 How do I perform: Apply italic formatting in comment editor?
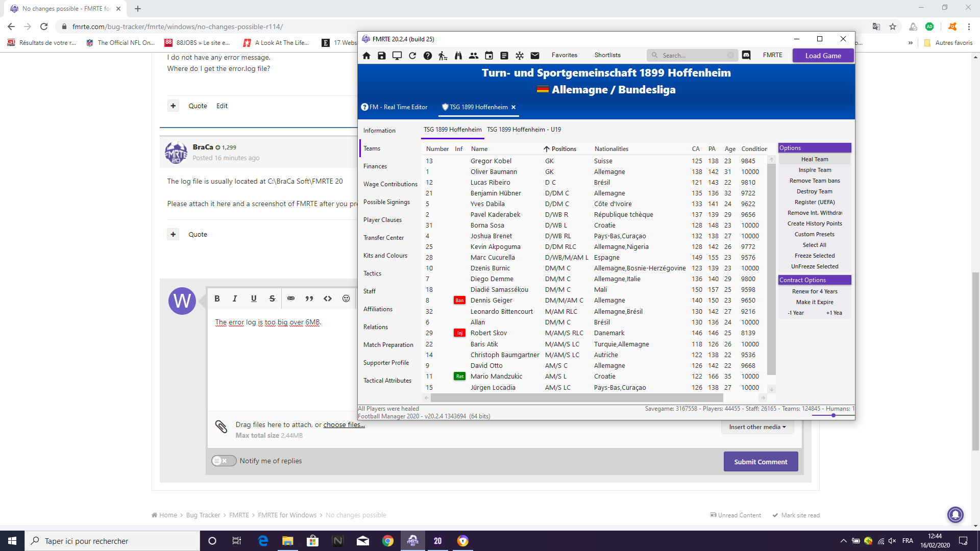(x=235, y=298)
